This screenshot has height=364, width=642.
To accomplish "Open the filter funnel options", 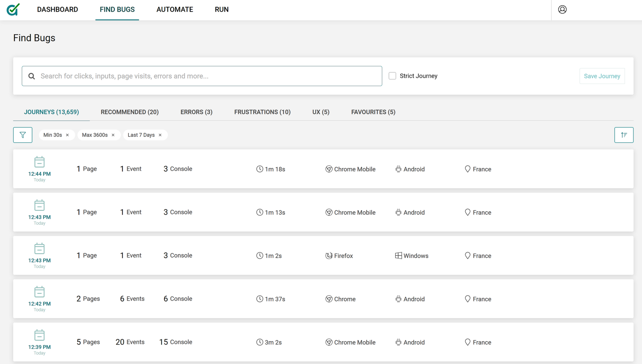I will coord(22,135).
